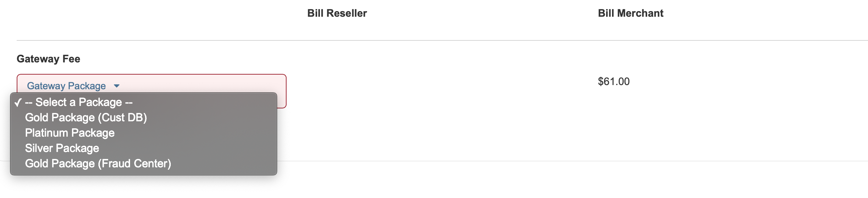This screenshot has height=198, width=868.
Task: Open the Gateway Package dropdown label
Action: (x=66, y=86)
